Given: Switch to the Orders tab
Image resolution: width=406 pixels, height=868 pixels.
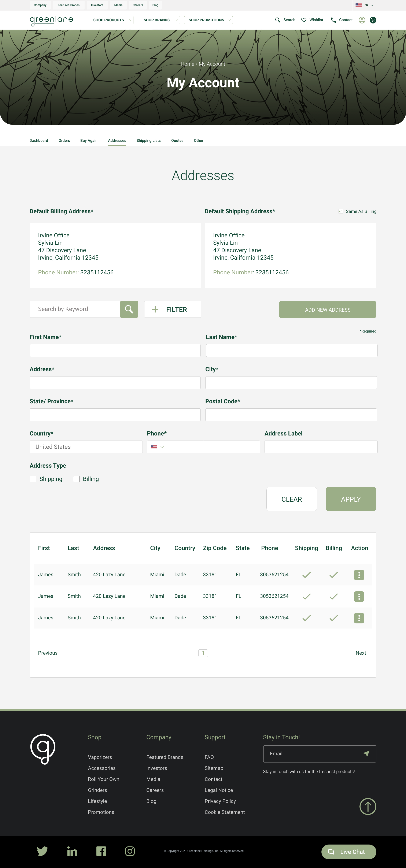Looking at the screenshot, I should (x=64, y=141).
